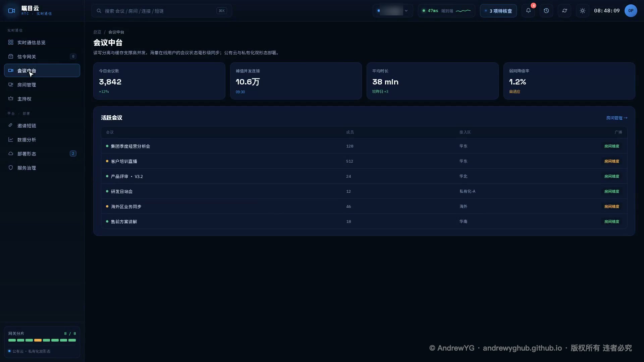This screenshot has width=644, height=362.
Task: Open the 实时通信总览 grid icon
Action: pyautogui.click(x=11, y=42)
